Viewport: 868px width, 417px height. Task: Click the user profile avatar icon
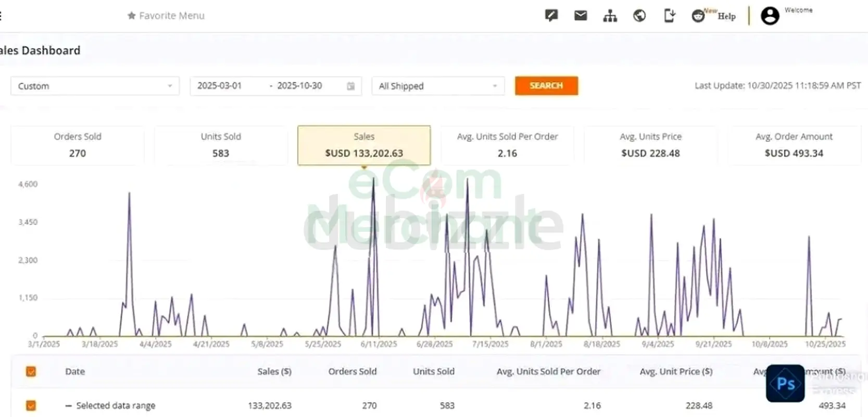pyautogui.click(x=770, y=16)
